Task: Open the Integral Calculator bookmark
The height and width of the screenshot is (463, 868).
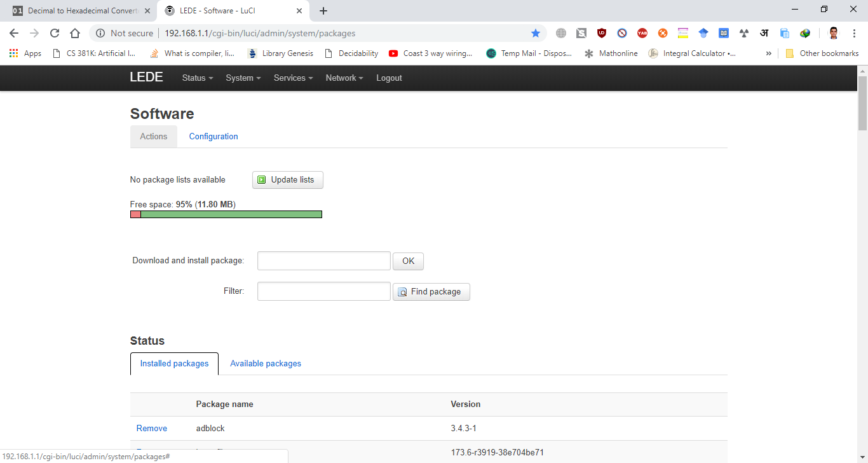Action: [x=693, y=53]
